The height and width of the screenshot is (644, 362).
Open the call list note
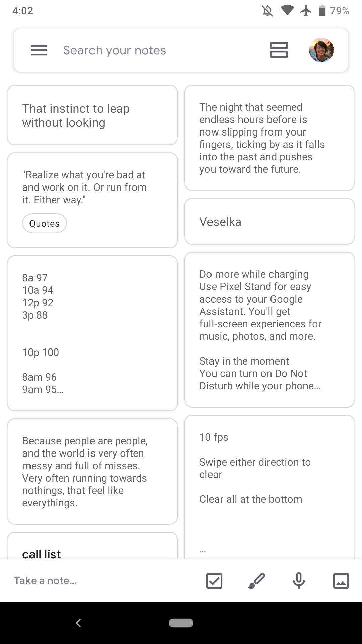pyautogui.click(x=92, y=550)
